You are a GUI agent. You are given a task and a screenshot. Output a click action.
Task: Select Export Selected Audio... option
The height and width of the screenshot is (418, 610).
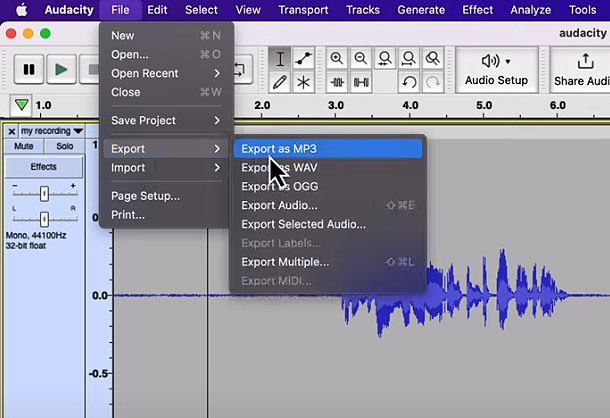pos(328,224)
